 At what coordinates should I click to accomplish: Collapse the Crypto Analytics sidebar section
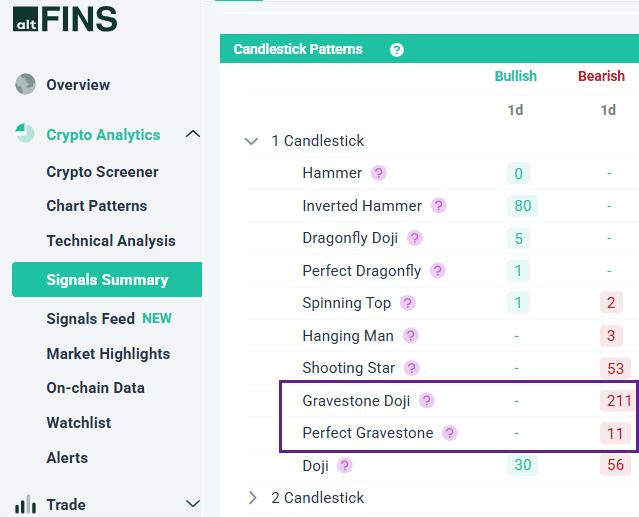(x=193, y=134)
